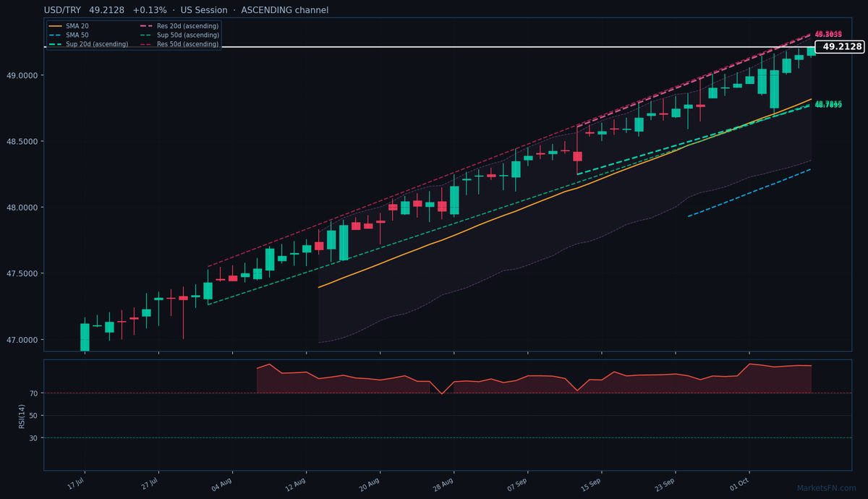This screenshot has width=868, height=499.
Task: Click the pink resistance value label 49.30
Action: (x=828, y=34)
